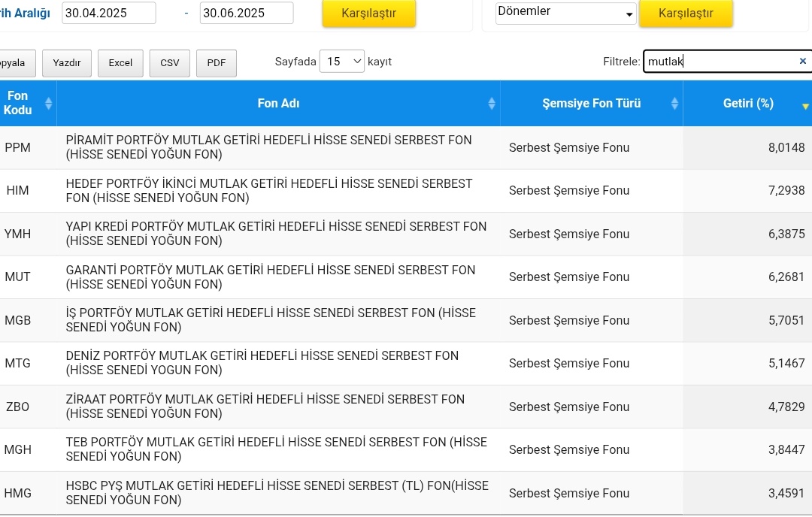Select fund code HMG
The image size is (812, 517).
pos(17,493)
